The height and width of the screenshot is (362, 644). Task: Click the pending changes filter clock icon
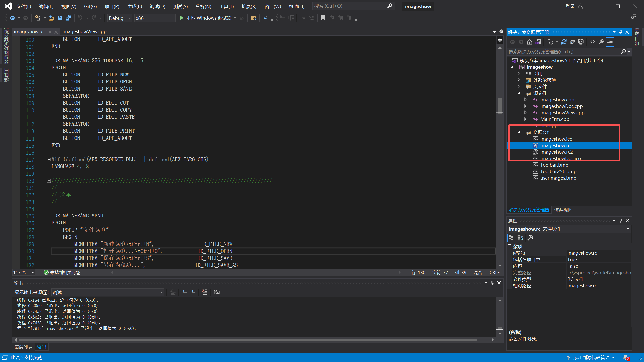551,42
